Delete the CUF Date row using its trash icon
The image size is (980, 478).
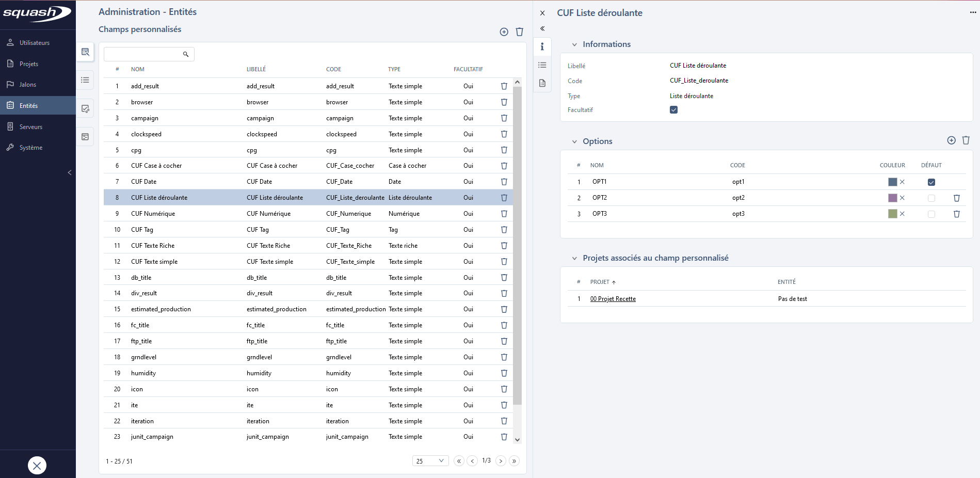pos(504,182)
